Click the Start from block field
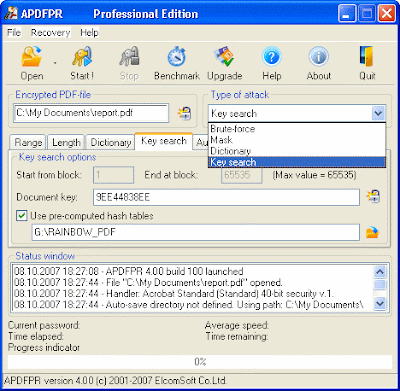 pyautogui.click(x=113, y=175)
